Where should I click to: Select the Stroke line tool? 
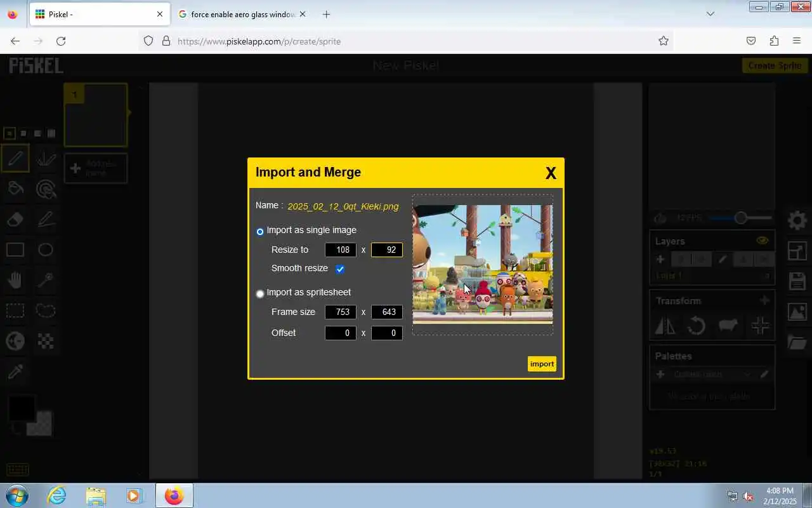46,219
